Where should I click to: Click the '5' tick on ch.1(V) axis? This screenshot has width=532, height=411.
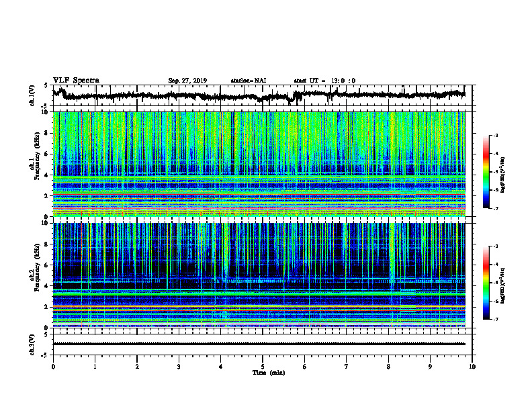pyautogui.click(x=46, y=86)
